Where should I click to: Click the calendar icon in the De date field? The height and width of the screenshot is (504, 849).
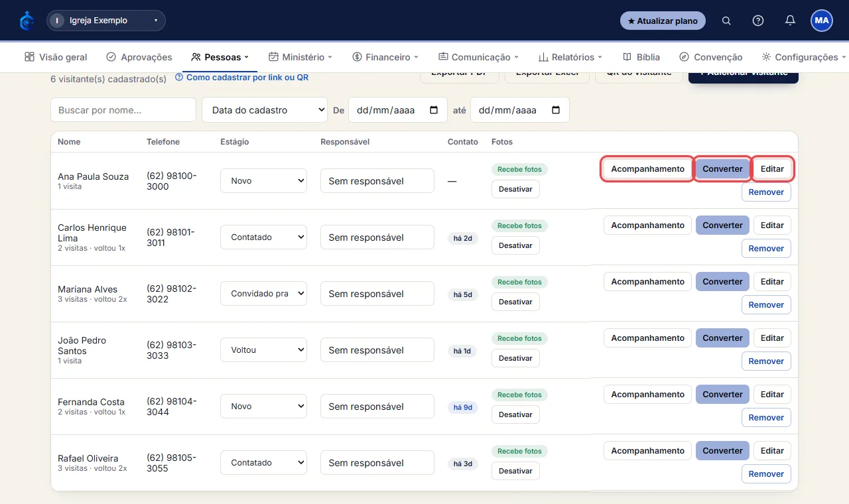pyautogui.click(x=434, y=110)
